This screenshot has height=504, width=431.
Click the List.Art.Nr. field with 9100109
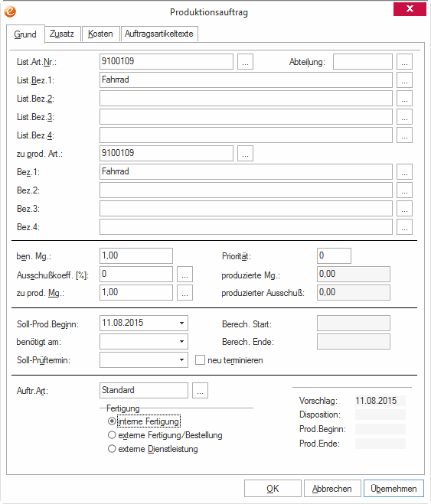[166, 62]
